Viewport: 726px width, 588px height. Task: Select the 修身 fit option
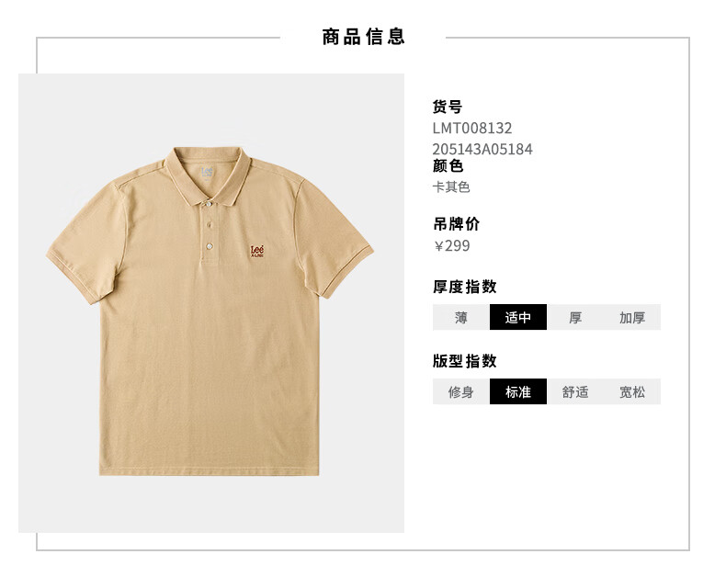pos(460,391)
